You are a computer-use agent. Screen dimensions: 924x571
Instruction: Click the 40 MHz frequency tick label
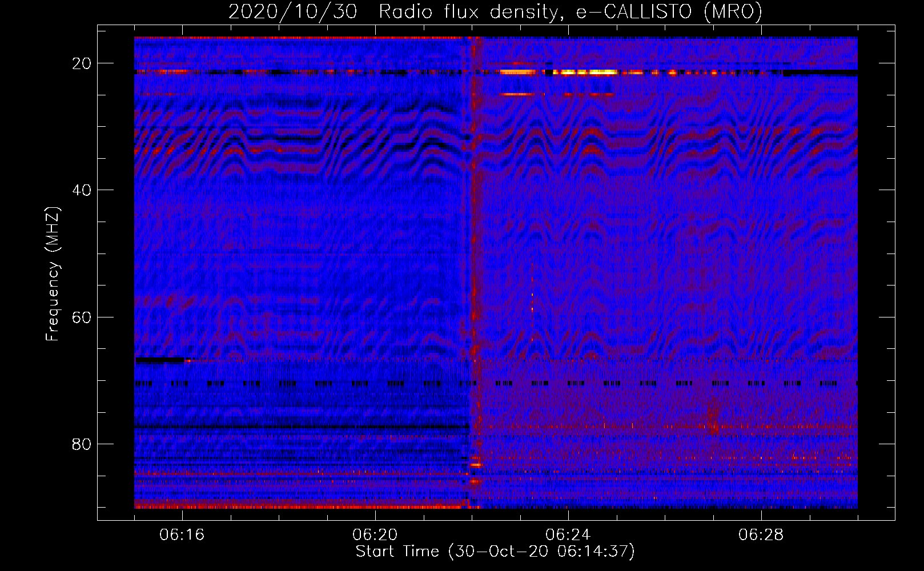pos(82,190)
